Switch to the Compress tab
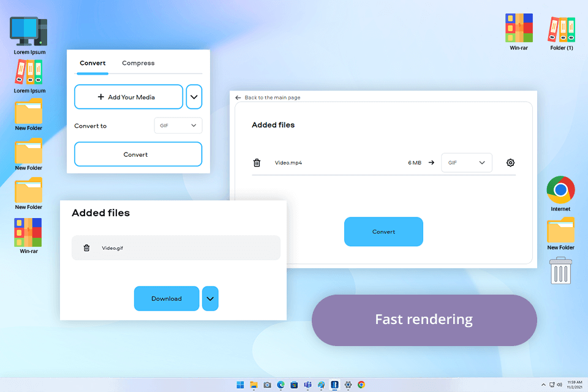 point(138,63)
